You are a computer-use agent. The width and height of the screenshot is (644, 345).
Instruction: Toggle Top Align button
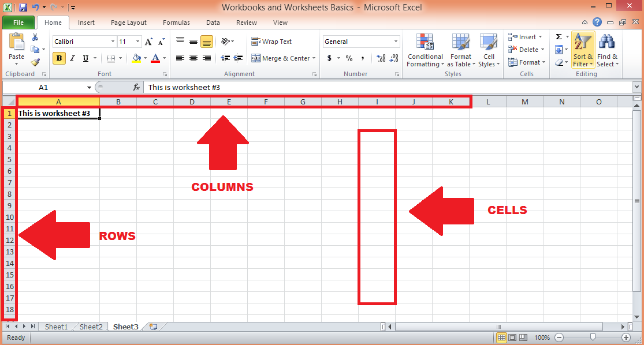(180, 42)
